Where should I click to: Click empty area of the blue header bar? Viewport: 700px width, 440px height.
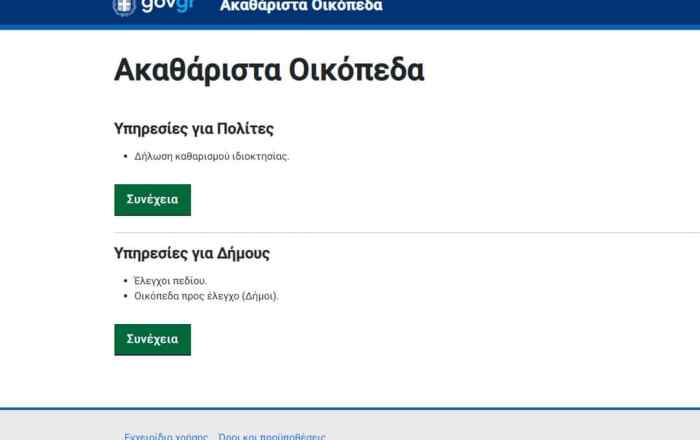pos(550,10)
